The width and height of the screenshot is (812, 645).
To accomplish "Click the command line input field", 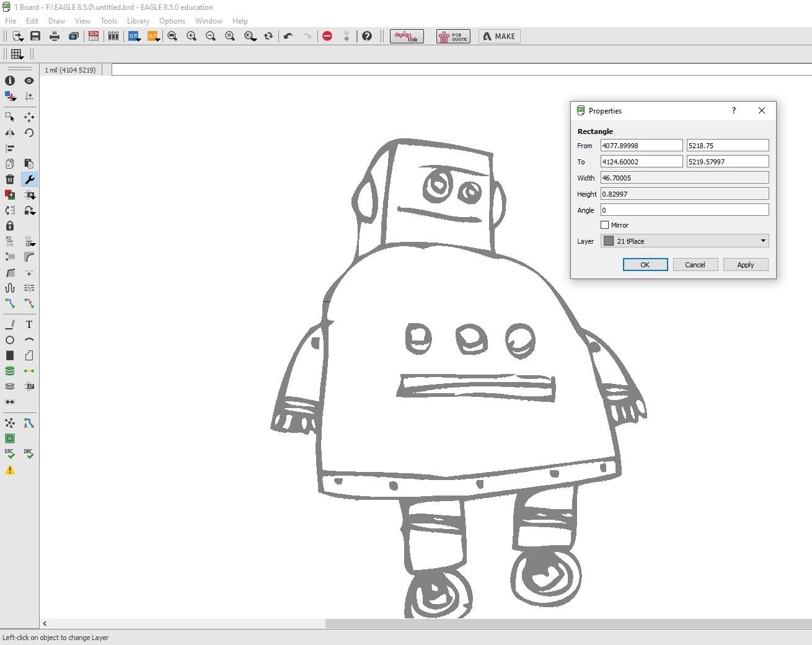I will [461, 69].
